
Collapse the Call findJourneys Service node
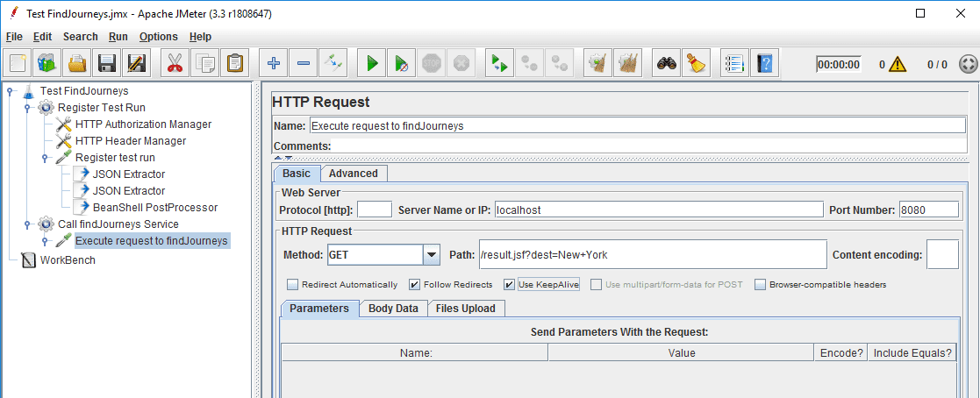pyautogui.click(x=27, y=224)
